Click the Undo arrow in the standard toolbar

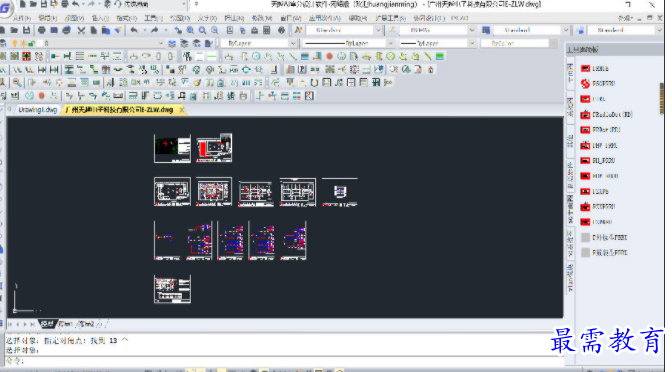tap(134, 30)
